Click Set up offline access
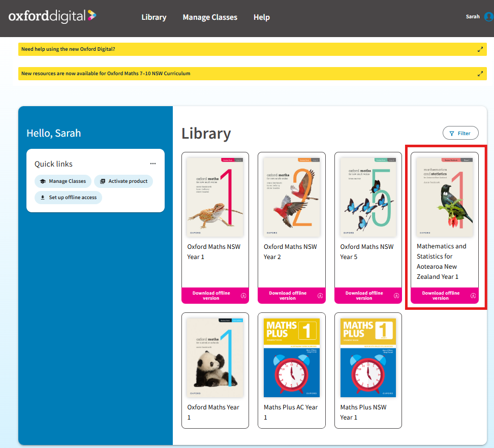 (69, 198)
